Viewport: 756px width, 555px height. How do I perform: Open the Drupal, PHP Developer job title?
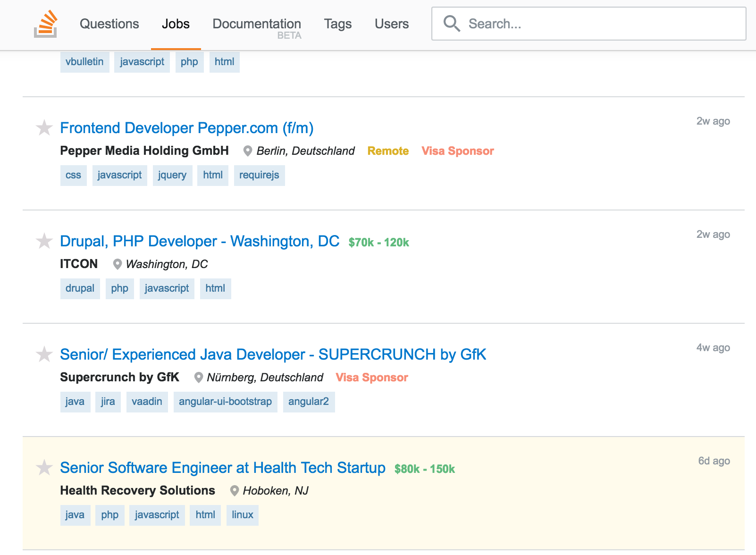(199, 241)
